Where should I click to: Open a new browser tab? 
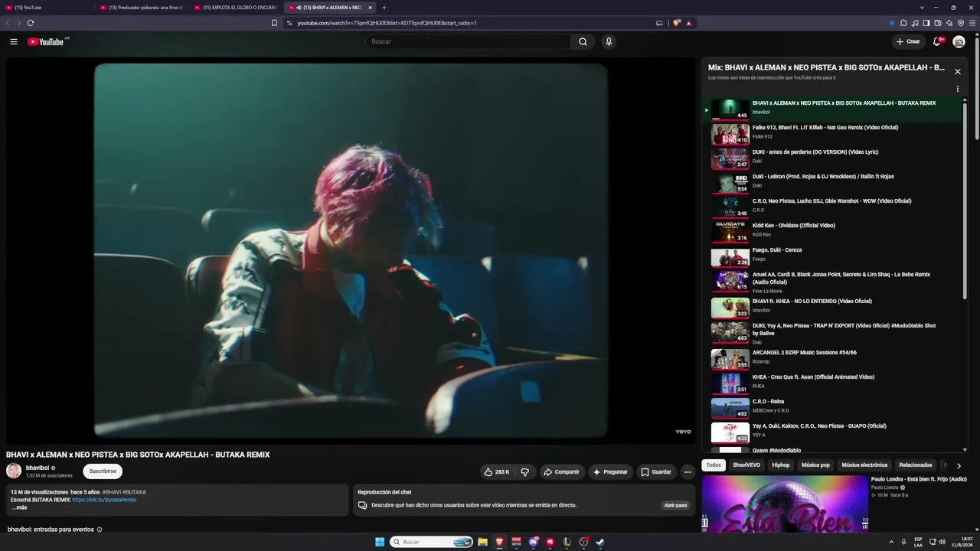point(384,8)
